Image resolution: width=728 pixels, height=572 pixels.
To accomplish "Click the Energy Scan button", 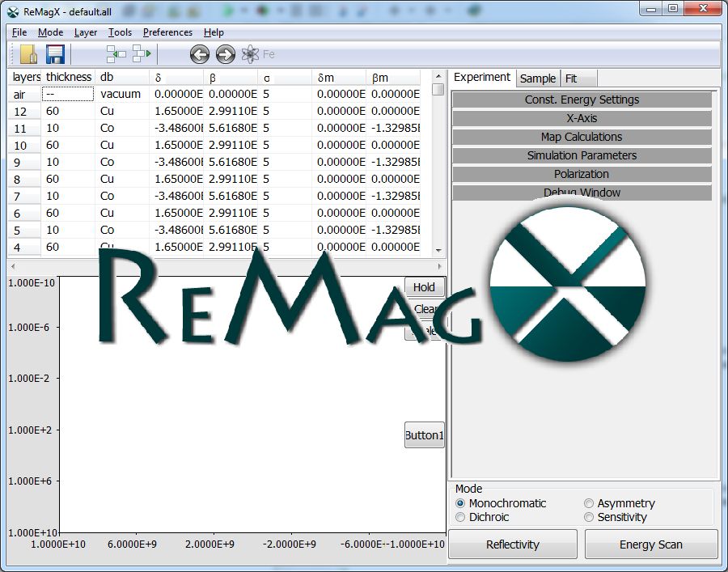I will tap(651, 544).
